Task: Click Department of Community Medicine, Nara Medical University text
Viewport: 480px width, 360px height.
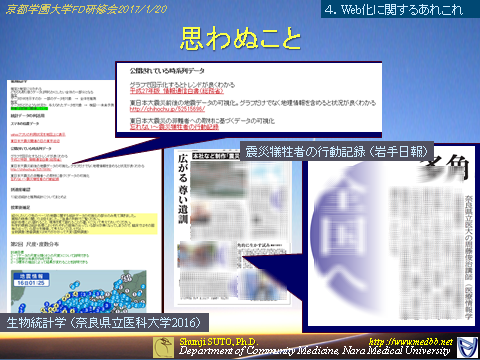Action: [x=314, y=351]
